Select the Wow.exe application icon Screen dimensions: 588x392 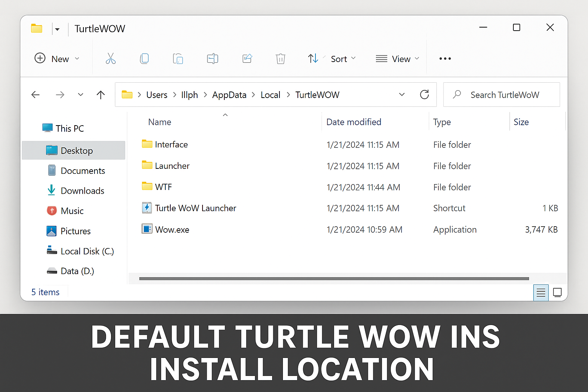(x=147, y=229)
